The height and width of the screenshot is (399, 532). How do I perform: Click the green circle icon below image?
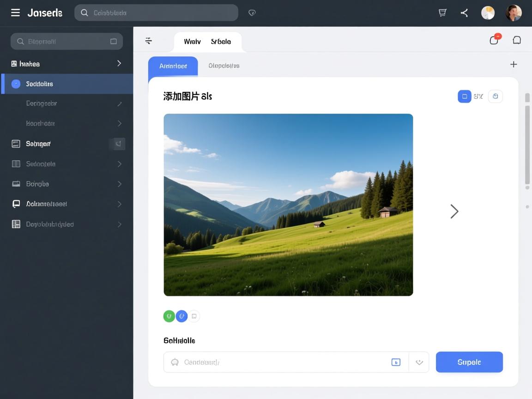point(169,316)
